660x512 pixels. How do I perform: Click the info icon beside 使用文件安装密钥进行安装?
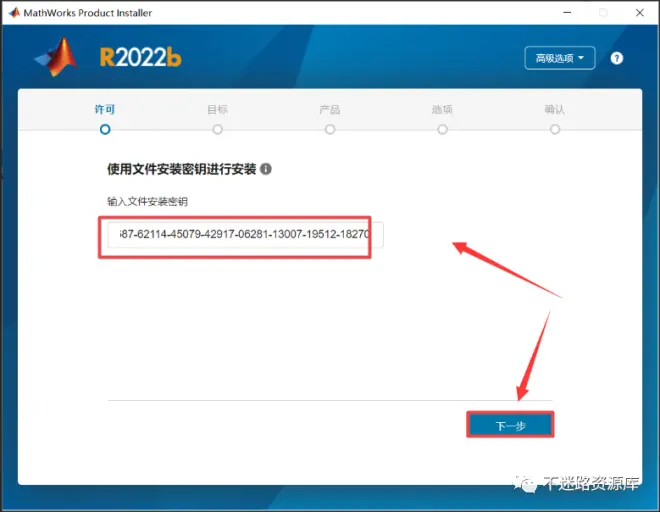pyautogui.click(x=266, y=169)
